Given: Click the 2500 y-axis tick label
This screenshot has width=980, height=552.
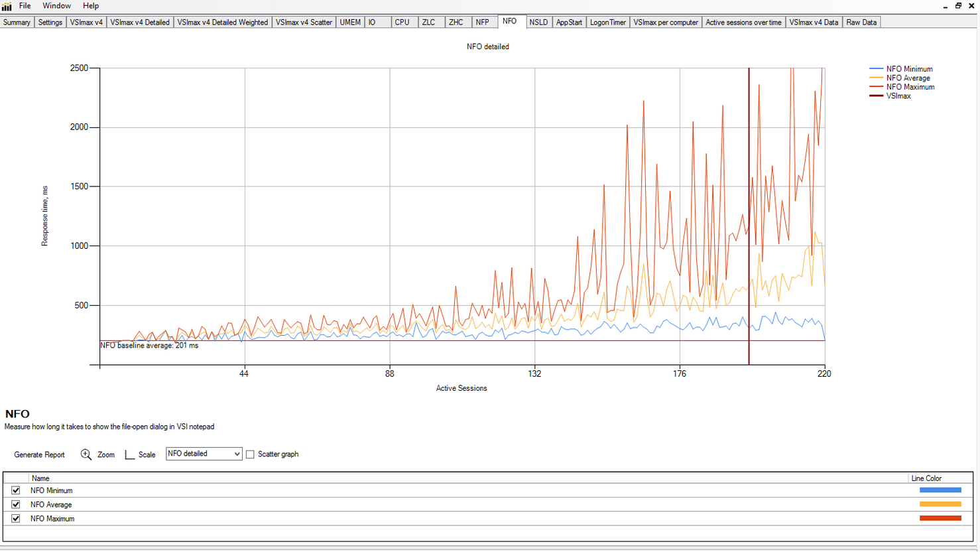Looking at the screenshot, I should pyautogui.click(x=79, y=68).
